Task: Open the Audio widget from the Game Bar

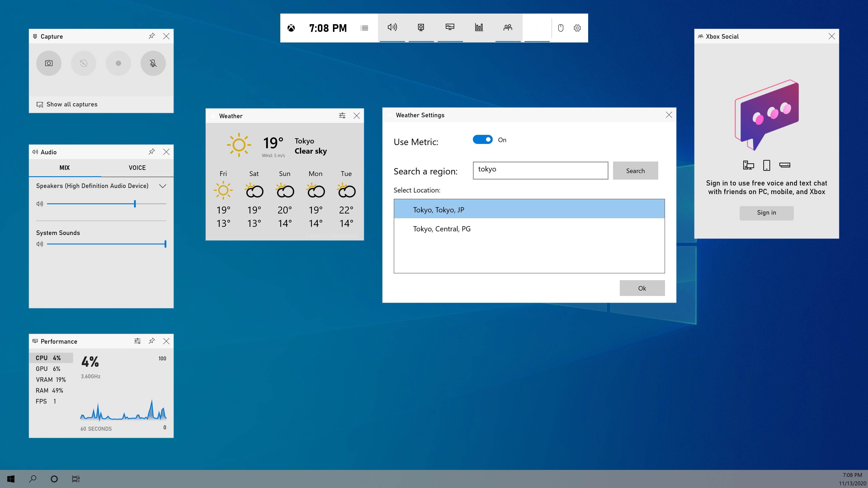Action: tap(392, 28)
